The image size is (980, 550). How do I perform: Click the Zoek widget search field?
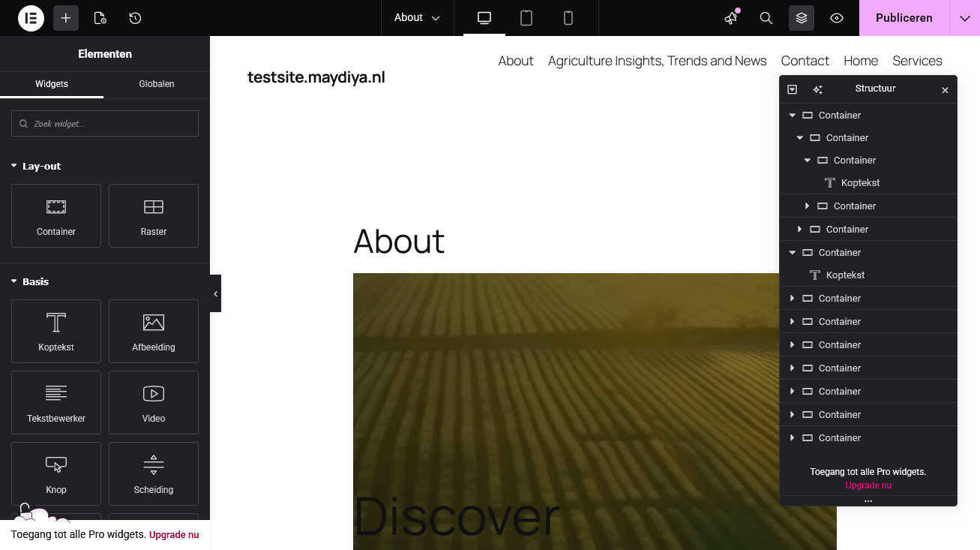(105, 124)
